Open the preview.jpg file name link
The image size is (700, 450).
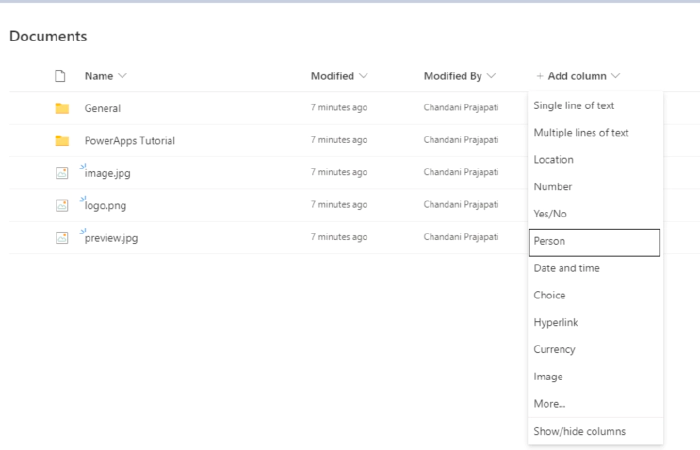(x=112, y=238)
